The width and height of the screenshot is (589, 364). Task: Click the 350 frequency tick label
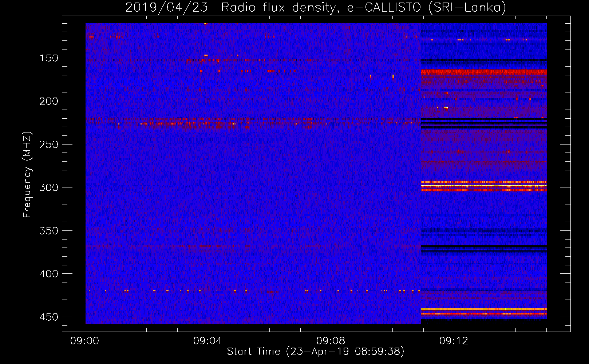[49, 231]
